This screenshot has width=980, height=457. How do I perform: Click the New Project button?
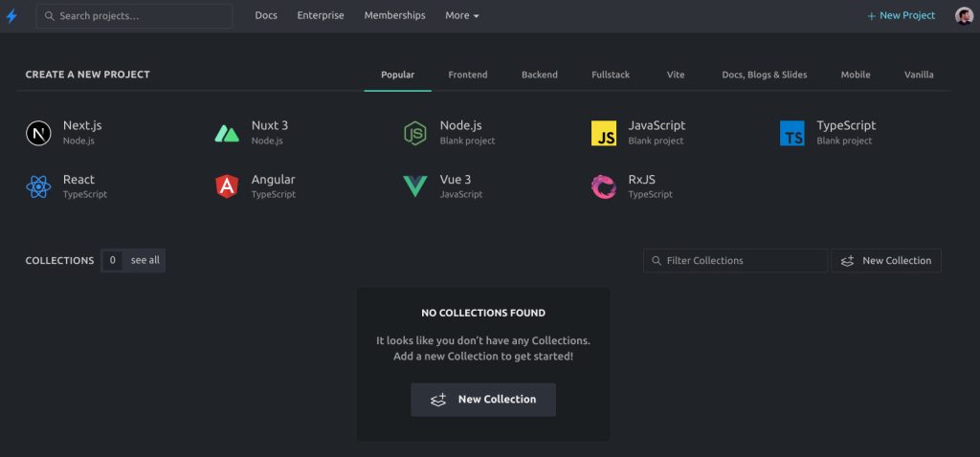[902, 16]
